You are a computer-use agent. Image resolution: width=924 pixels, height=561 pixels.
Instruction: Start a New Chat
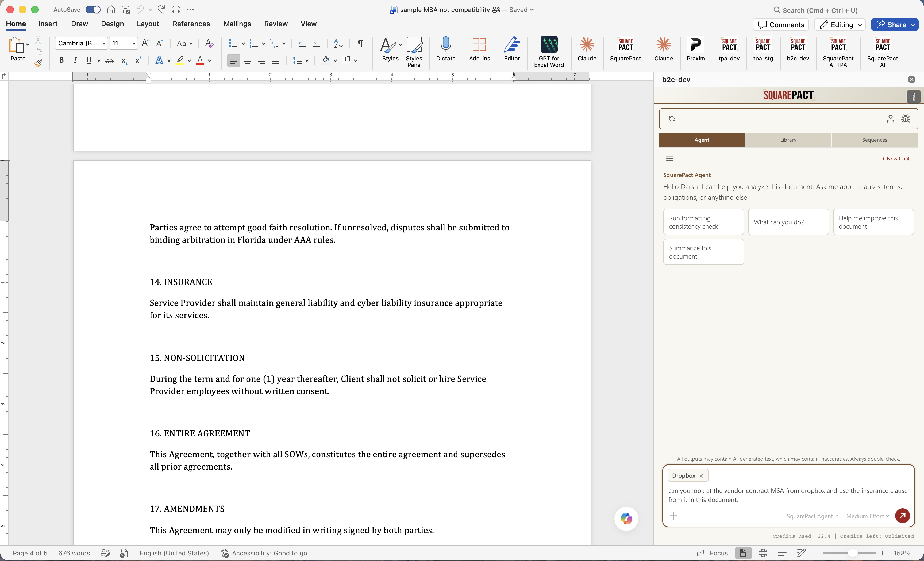tap(895, 158)
